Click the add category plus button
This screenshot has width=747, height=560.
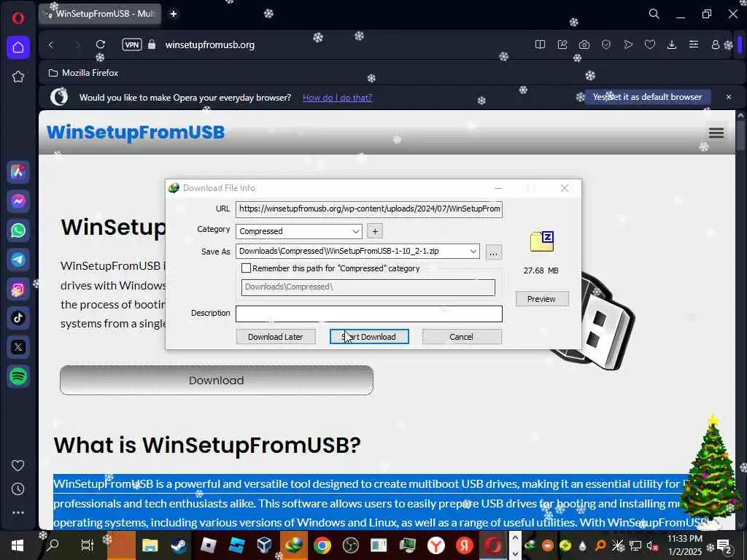(x=375, y=231)
